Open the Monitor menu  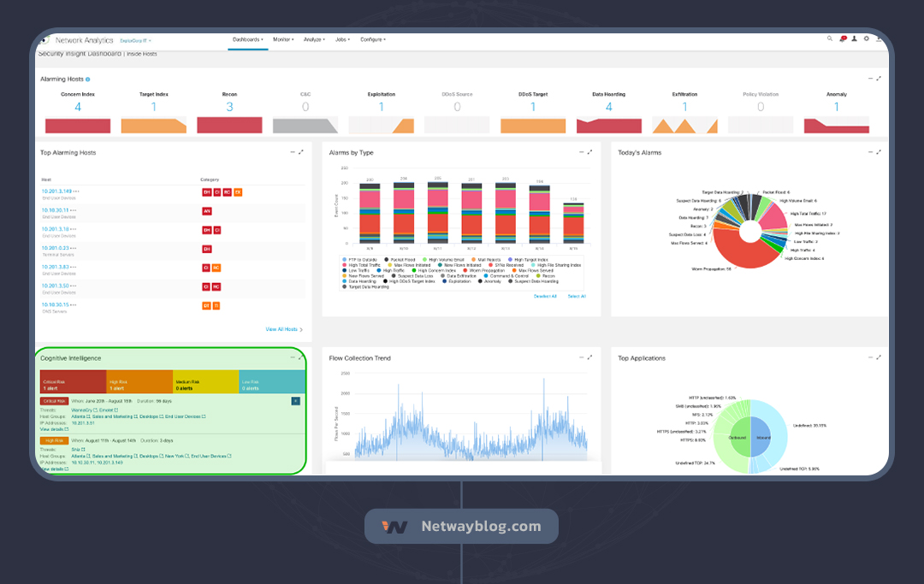283,39
